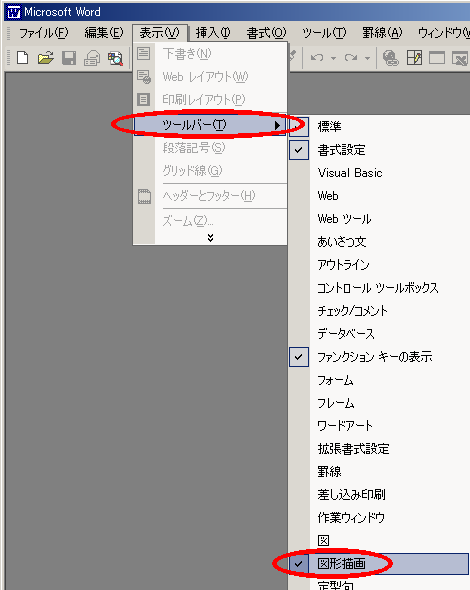Select Visual Basic toolbar entry
470x590 pixels.
pyautogui.click(x=379, y=173)
